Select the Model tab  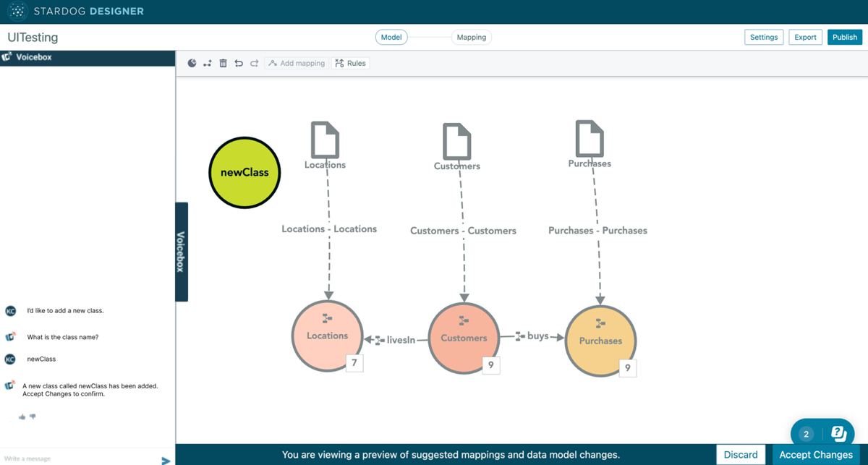pyautogui.click(x=391, y=37)
